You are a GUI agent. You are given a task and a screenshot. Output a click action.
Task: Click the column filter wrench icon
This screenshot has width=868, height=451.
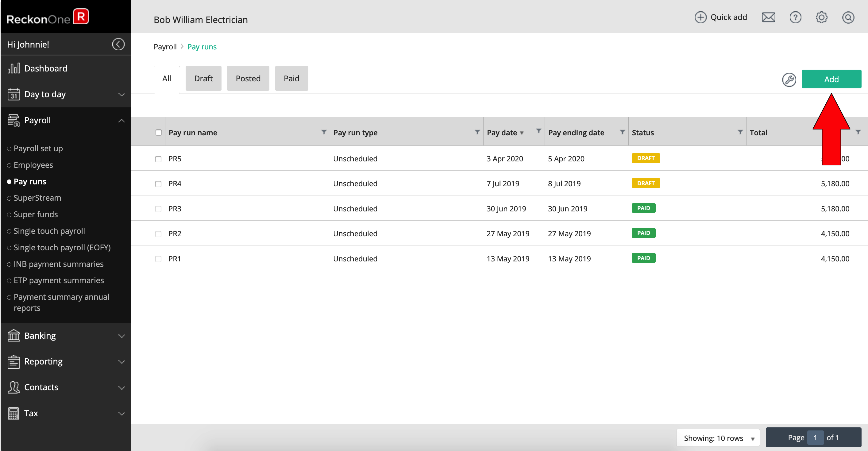point(789,79)
